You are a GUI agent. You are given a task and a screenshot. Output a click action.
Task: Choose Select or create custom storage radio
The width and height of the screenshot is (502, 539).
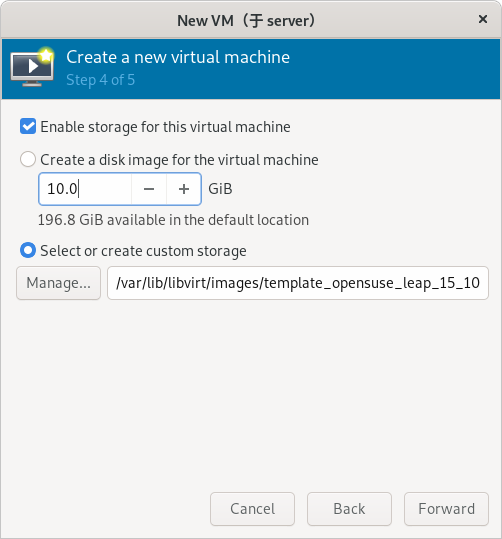coord(28,250)
